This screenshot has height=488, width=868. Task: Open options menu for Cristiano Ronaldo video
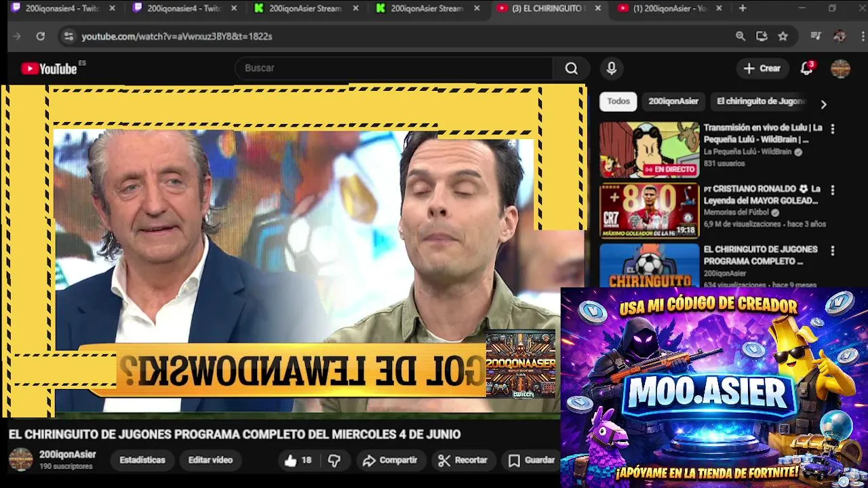tap(833, 190)
